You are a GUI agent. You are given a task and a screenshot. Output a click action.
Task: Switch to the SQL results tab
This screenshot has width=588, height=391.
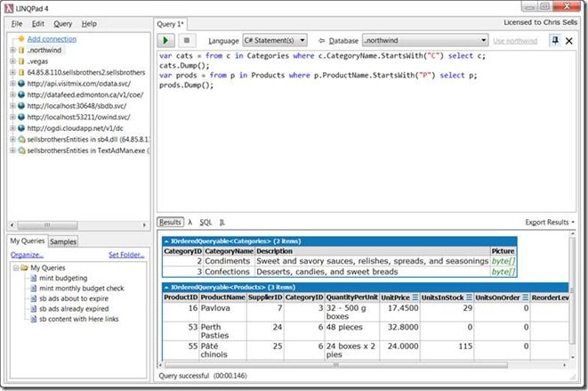pyautogui.click(x=205, y=223)
